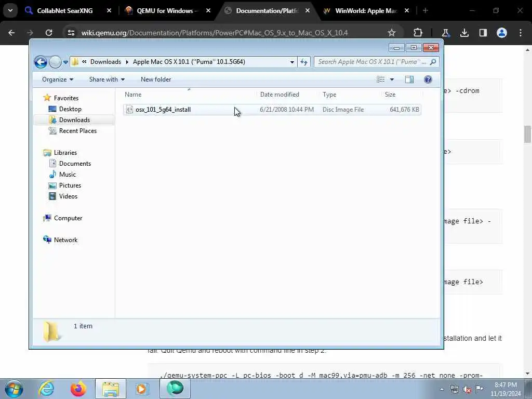Image resolution: width=532 pixels, height=399 pixels.
Task: Reload the wiki.qemu.org page
Action: (x=49, y=33)
